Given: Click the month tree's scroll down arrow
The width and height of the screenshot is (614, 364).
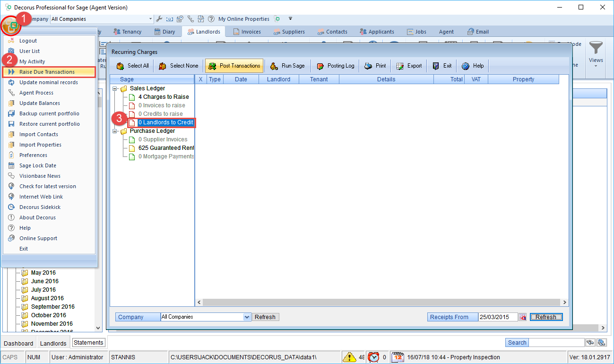Looking at the screenshot, I should 98,328.
